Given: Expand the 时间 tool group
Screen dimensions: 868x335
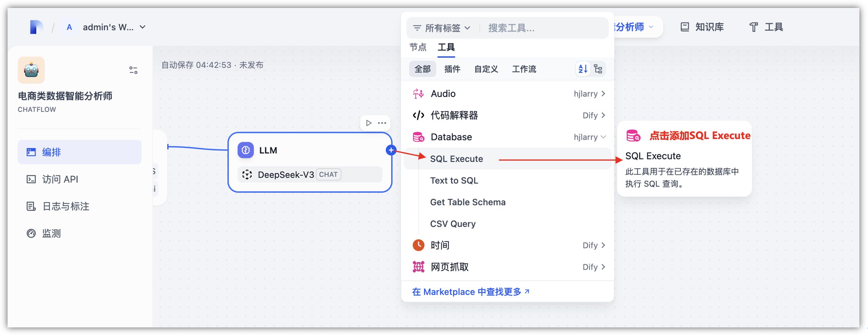Looking at the screenshot, I should tap(508, 245).
